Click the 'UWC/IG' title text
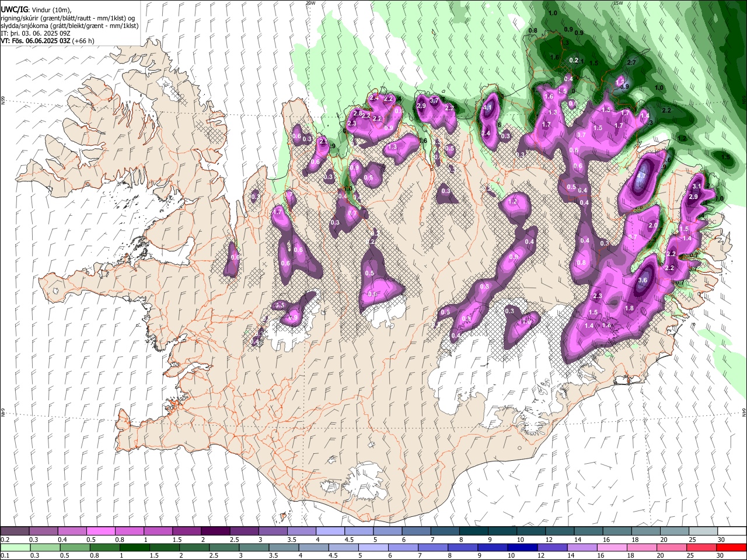 coord(13,9)
